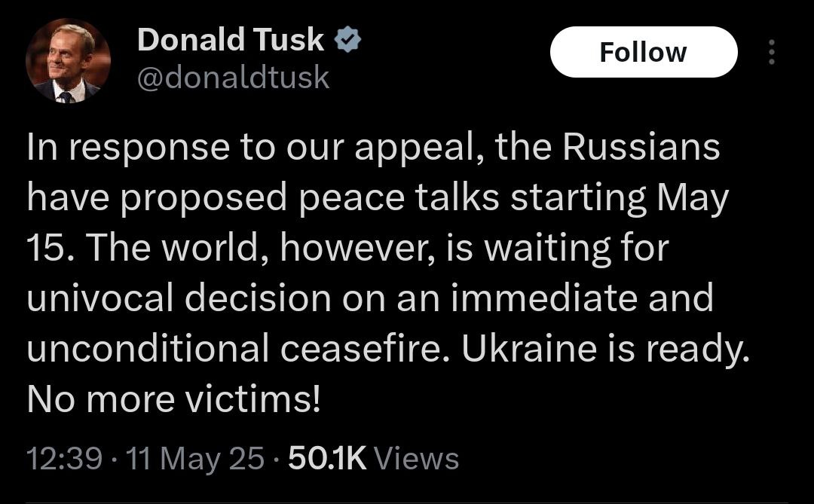Screen dimensions: 814x504
Task: Click the word 'Russians' in the tweet
Action: tap(641, 148)
